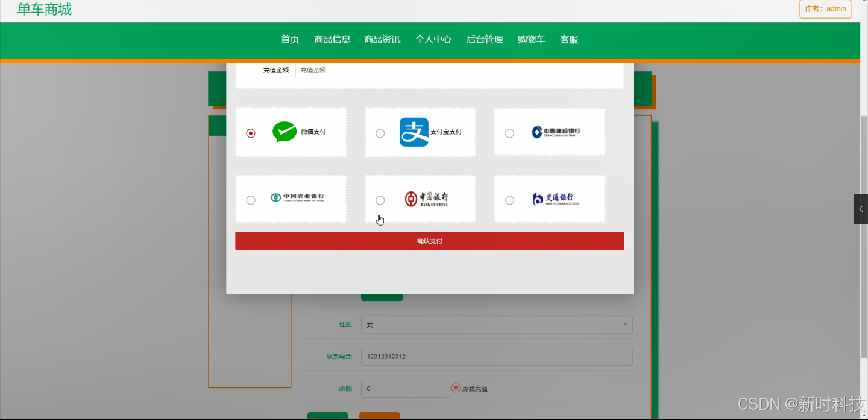Click the red 确认支付 button

click(430, 241)
